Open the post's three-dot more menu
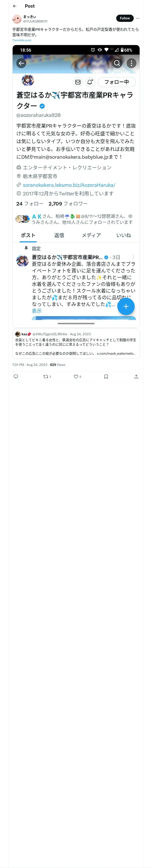Screen dimensions: 152x868 tap(138, 18)
